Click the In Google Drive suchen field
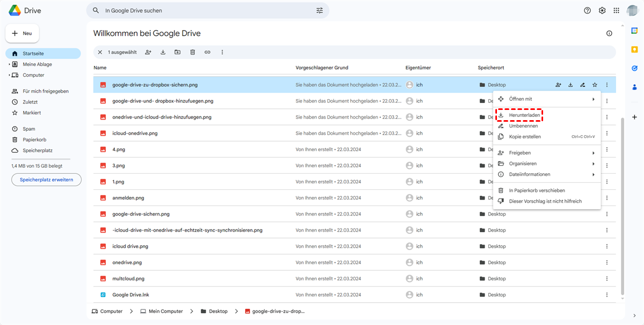This screenshot has height=325, width=644. (x=207, y=10)
